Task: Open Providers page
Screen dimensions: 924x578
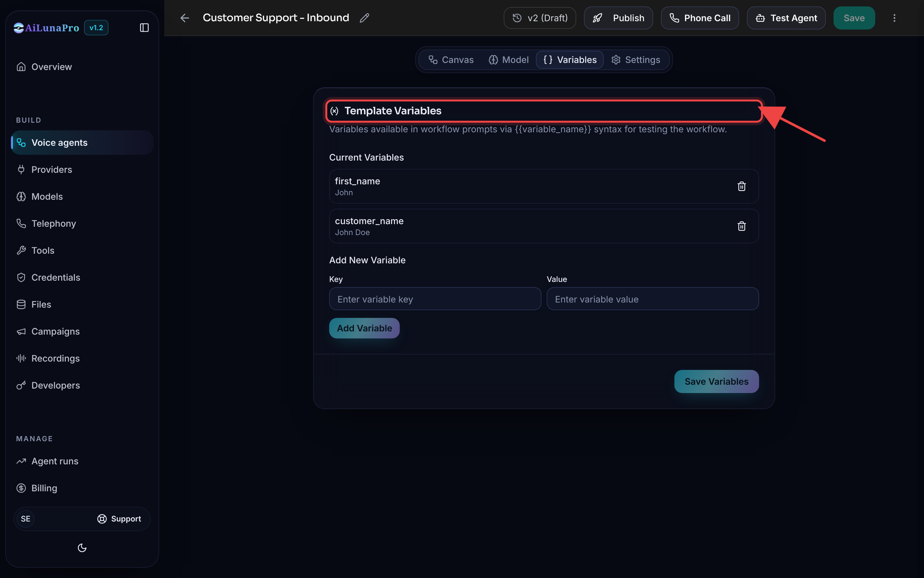Action: (x=82, y=170)
